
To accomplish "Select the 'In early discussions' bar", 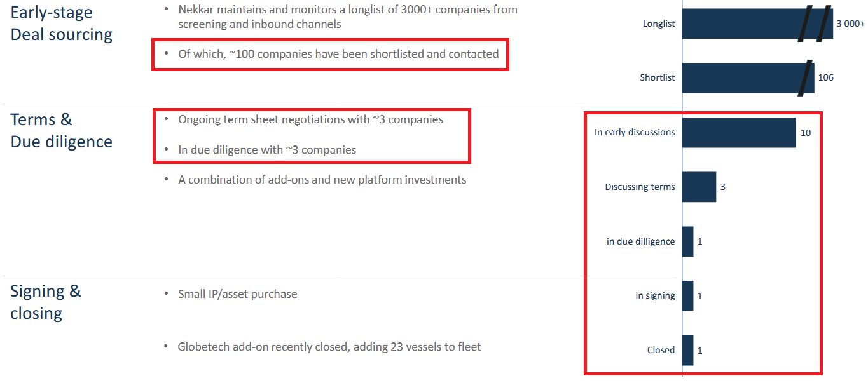I will [738, 133].
